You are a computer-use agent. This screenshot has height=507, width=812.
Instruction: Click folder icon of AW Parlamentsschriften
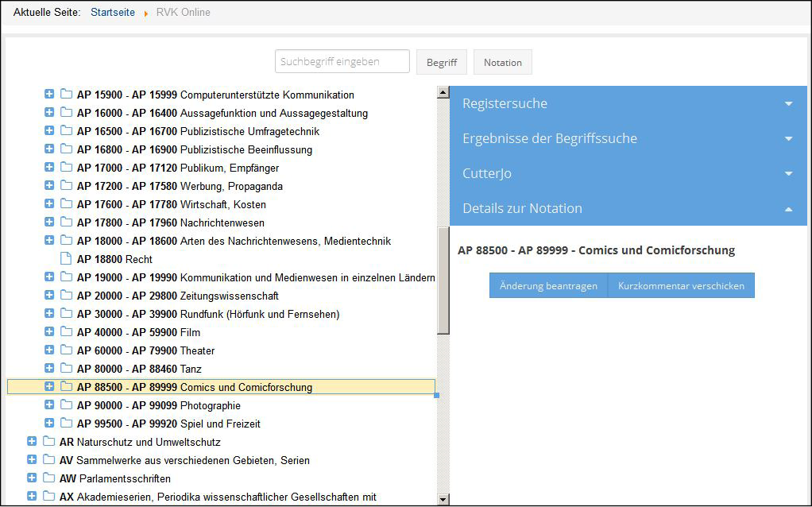point(48,478)
